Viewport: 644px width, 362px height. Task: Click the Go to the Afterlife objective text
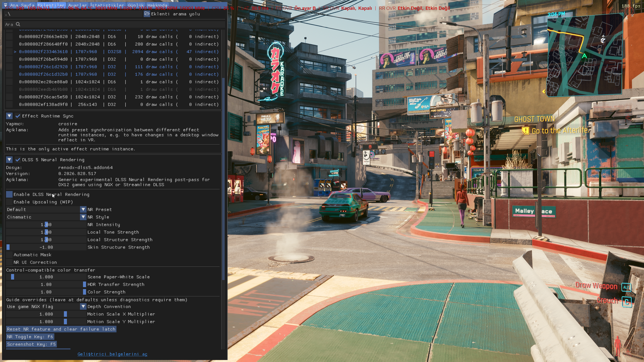pos(560,130)
